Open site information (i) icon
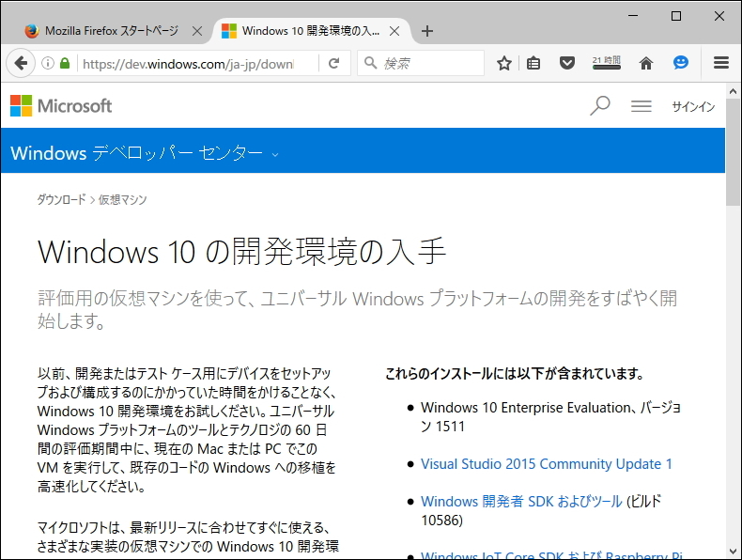 point(47,63)
